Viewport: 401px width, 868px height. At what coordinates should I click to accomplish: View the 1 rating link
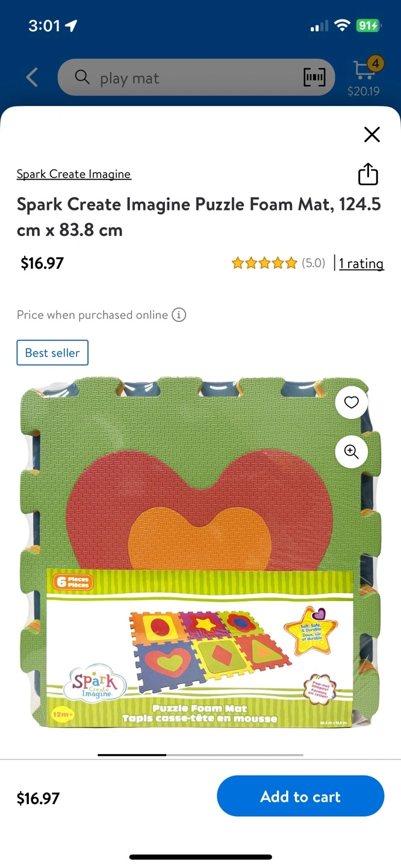(x=361, y=263)
